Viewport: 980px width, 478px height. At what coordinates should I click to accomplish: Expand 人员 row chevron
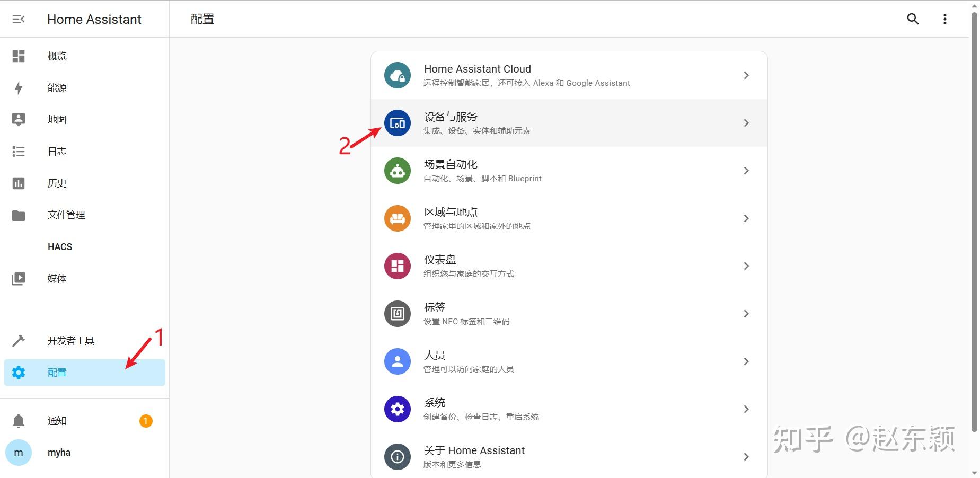(746, 361)
